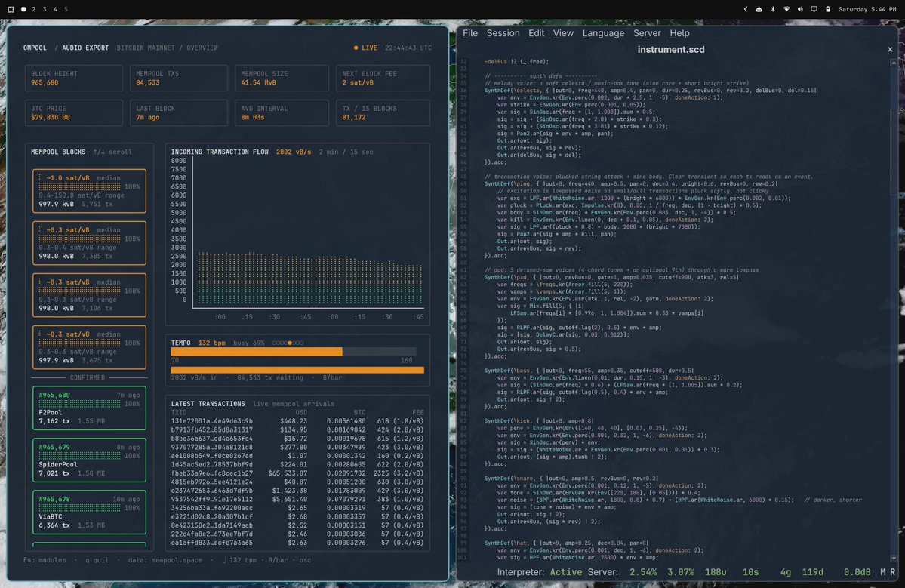Open the Wi-Fi status icon in top bar
The width and height of the screenshot is (905, 588).
(786, 9)
